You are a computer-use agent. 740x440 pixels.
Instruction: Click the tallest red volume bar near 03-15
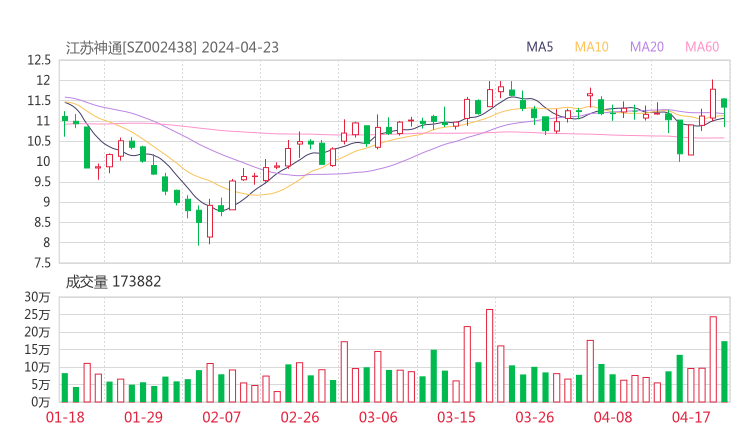(x=489, y=356)
